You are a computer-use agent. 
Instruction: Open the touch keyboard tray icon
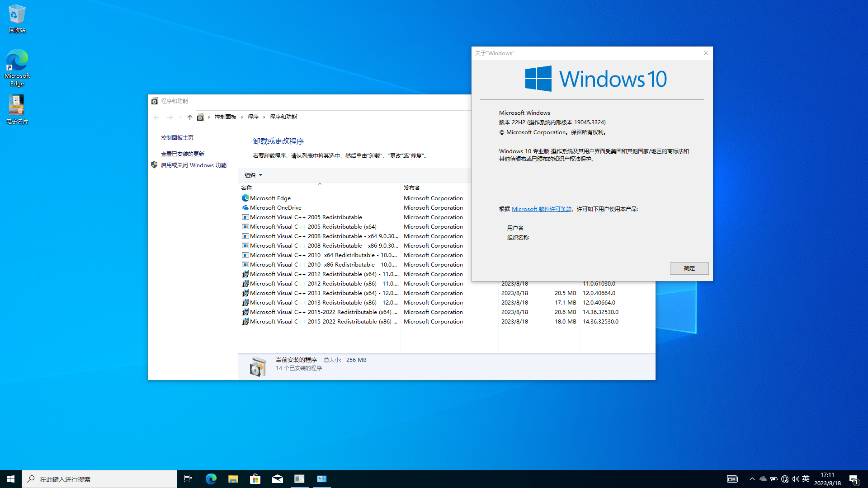[732, 479]
